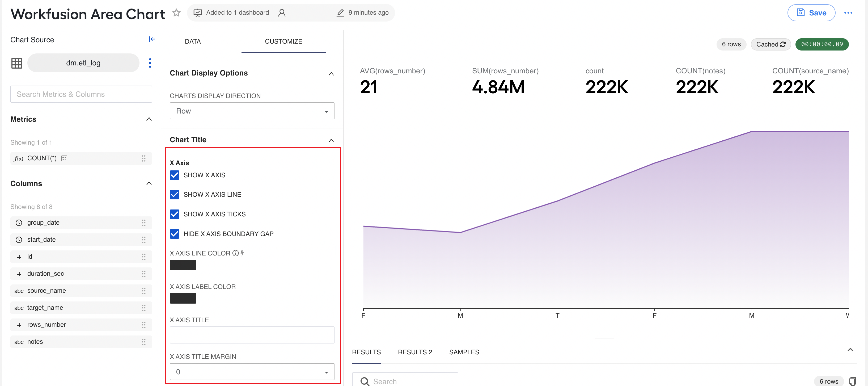Collapse the Chart Source panel arrow icon
Screen dimensions: 868x386
pos(152,39)
